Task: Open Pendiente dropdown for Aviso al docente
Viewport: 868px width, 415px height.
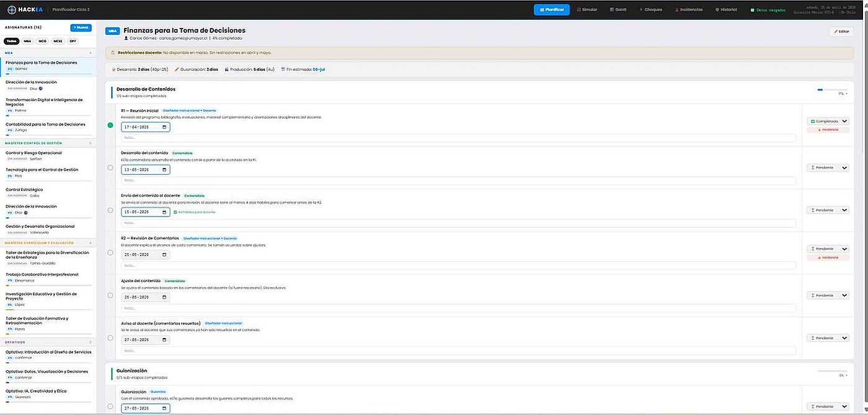Action: click(828, 338)
